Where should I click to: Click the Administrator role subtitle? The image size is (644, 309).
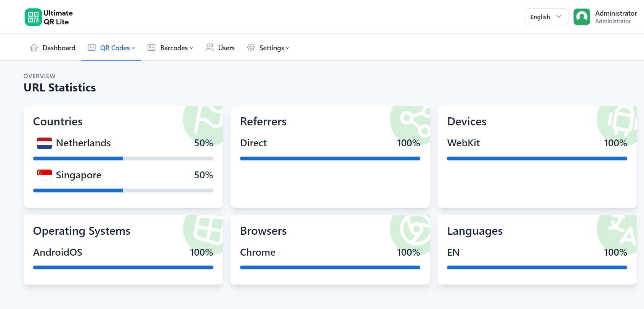click(613, 21)
